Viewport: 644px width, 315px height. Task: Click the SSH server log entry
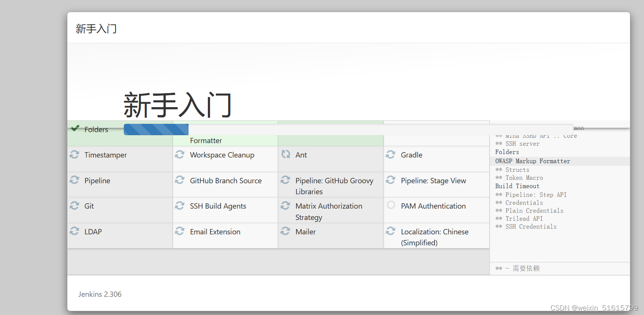[x=517, y=144]
